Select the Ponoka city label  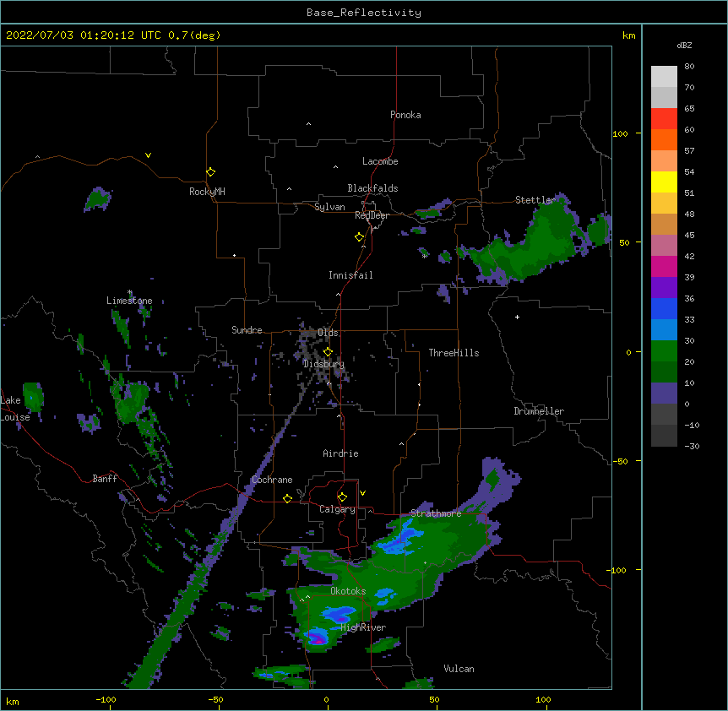click(405, 115)
